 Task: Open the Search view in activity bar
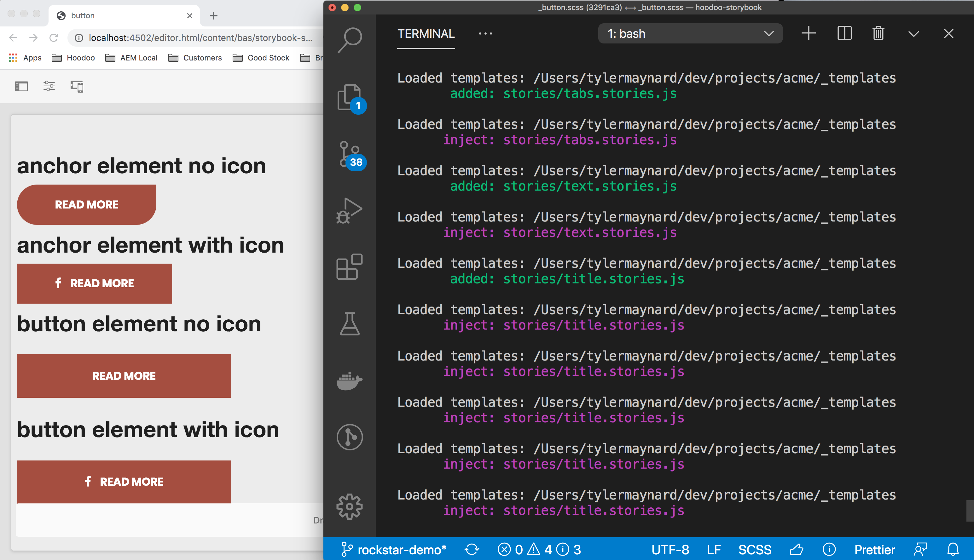tap(350, 39)
